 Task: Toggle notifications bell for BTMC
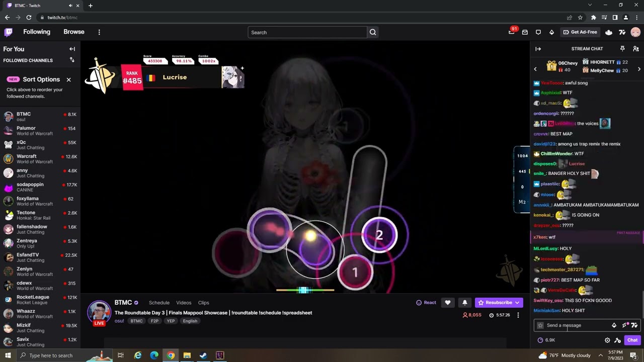coord(464,303)
